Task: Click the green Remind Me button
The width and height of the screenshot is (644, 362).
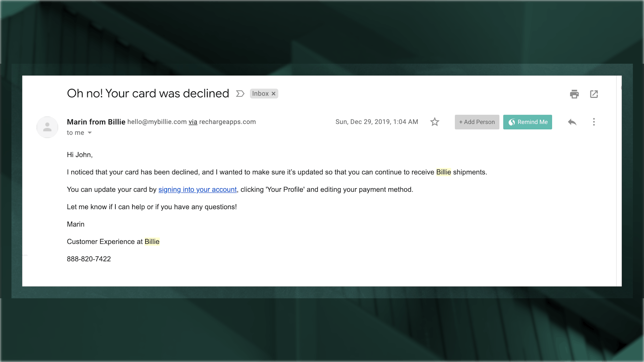Action: tap(527, 122)
